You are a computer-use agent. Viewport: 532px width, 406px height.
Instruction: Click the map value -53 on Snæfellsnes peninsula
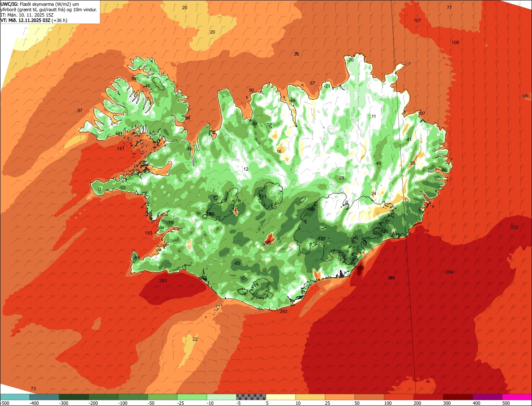tap(122, 188)
